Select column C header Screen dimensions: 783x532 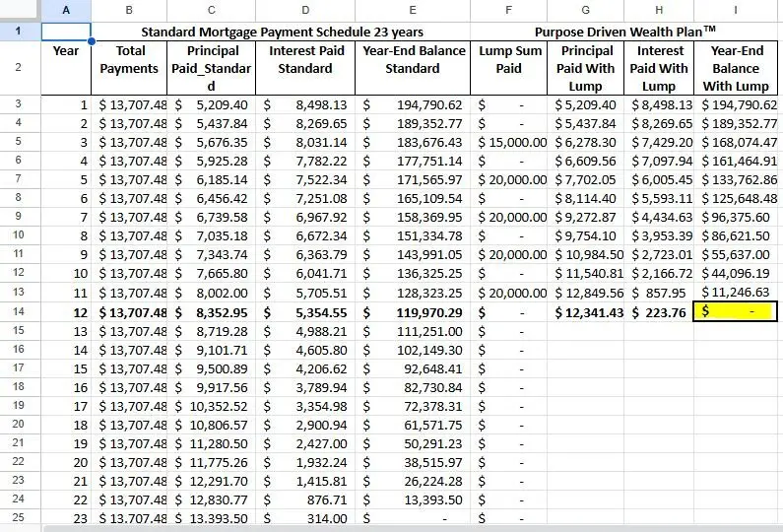click(x=211, y=10)
